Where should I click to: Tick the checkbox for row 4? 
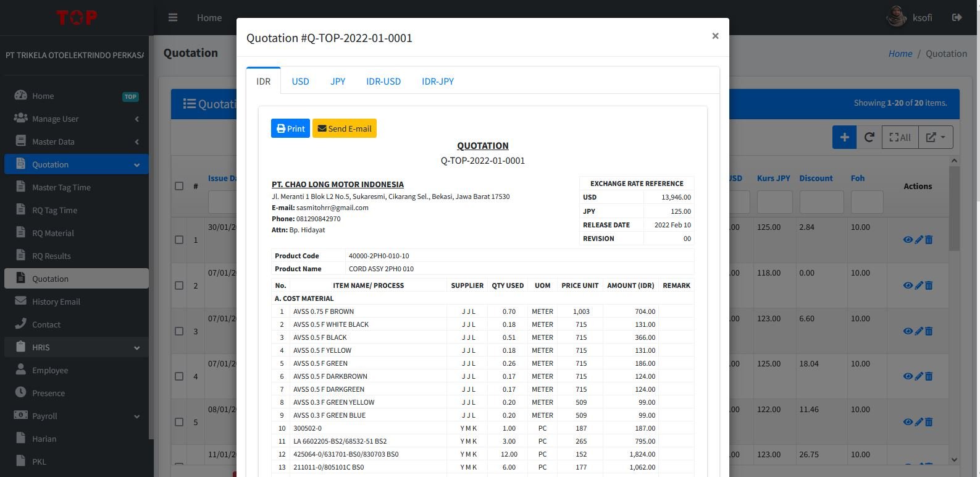click(179, 376)
